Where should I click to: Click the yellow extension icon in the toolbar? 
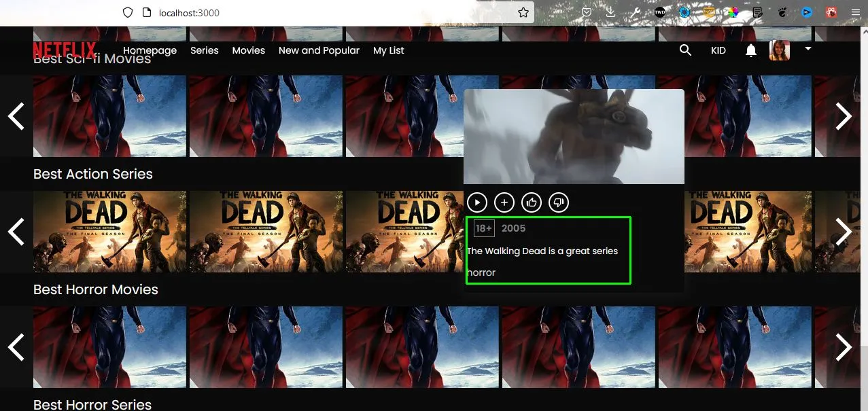coord(709,12)
